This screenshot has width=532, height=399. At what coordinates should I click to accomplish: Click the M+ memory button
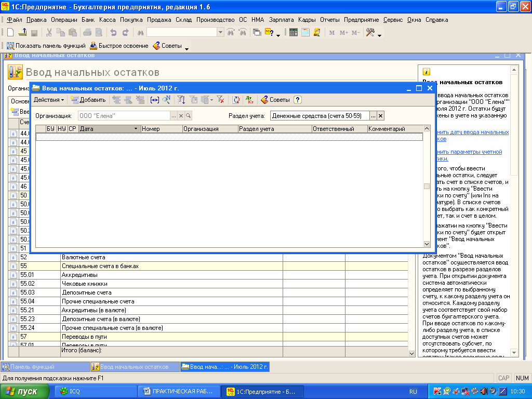tap(344, 33)
